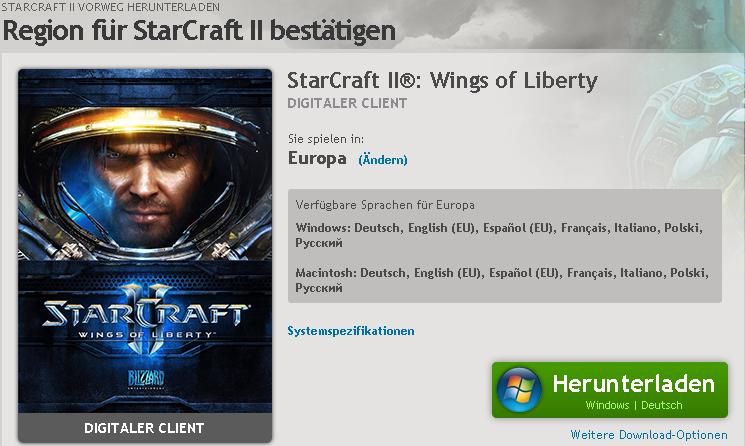The image size is (745, 446).
Task: Click the StarCraft II emblem on the cover
Action: 146,319
